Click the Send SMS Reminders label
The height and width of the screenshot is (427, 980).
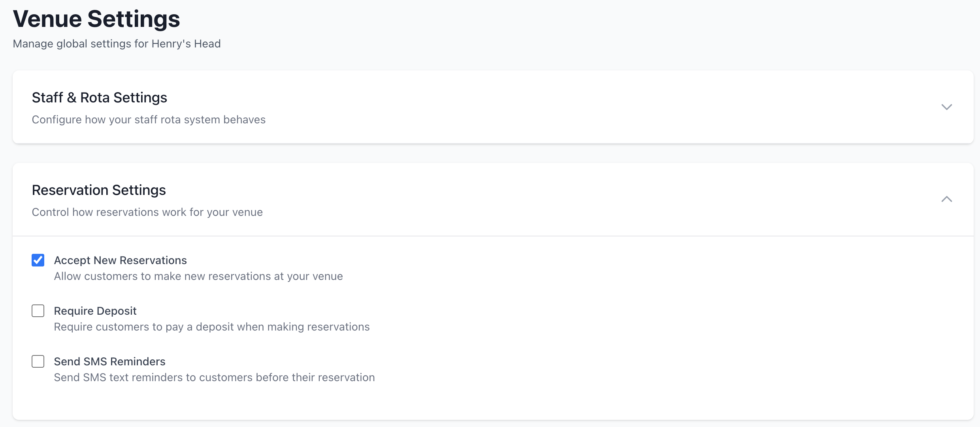tap(109, 361)
